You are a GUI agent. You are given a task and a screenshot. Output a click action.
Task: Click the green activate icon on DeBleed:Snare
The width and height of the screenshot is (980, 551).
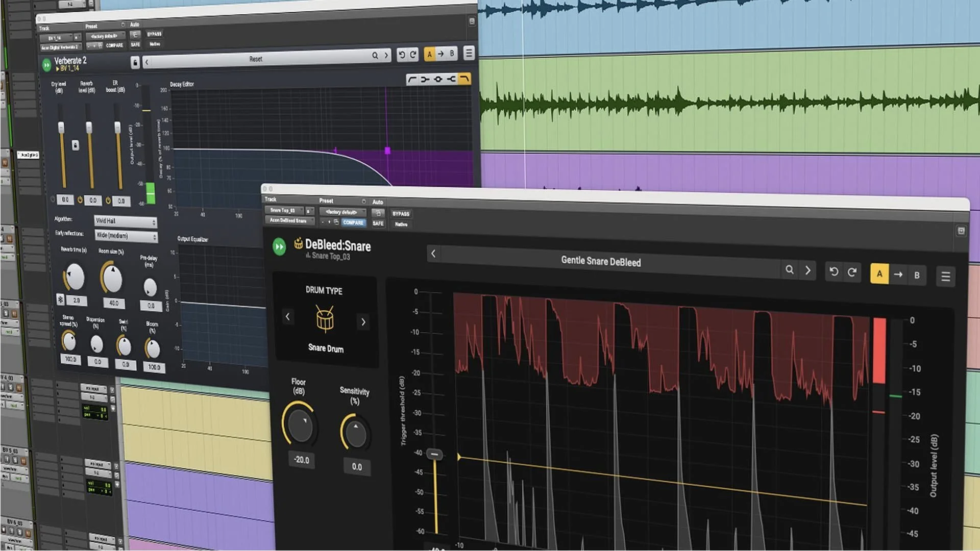click(279, 247)
